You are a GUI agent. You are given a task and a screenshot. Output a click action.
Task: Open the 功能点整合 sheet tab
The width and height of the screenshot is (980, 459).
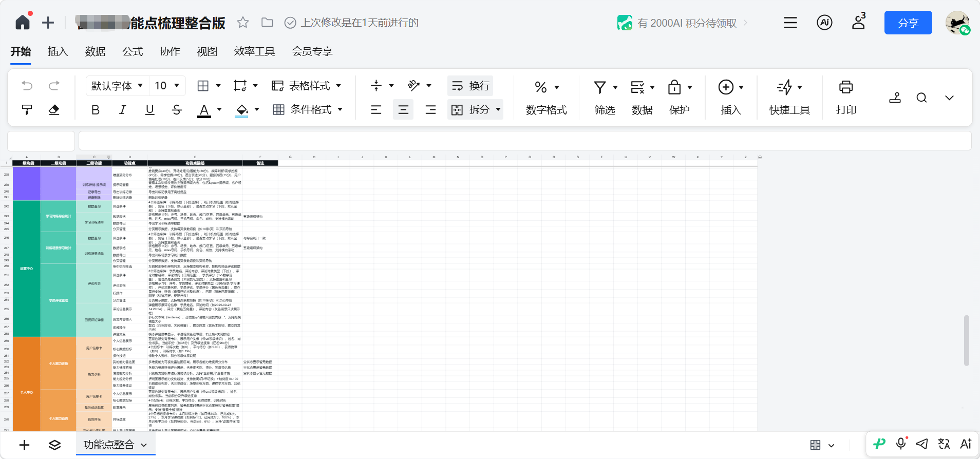coord(116,445)
